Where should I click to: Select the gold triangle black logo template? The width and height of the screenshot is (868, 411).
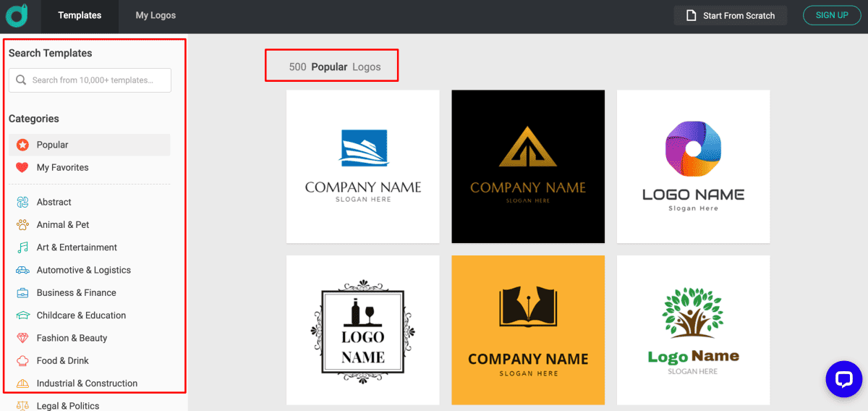click(x=528, y=166)
